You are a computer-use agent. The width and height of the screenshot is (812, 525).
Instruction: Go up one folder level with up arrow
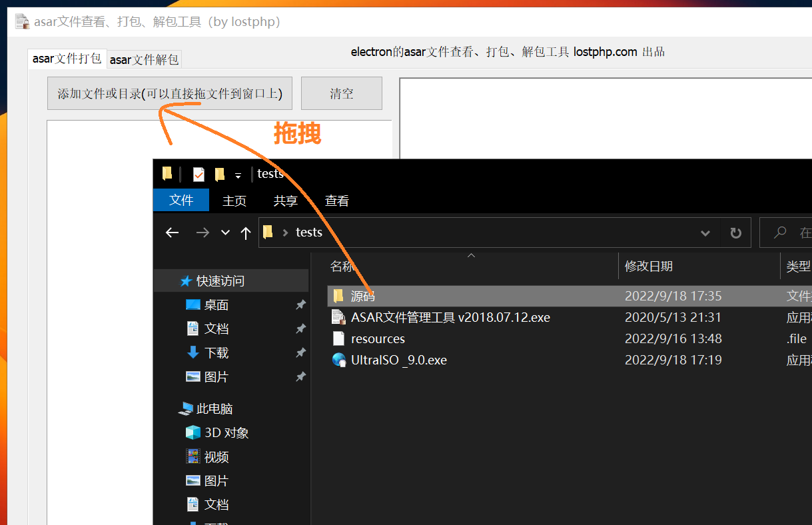coord(246,233)
